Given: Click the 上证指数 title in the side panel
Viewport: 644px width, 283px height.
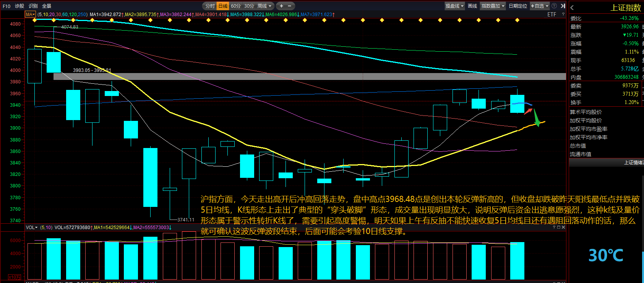Looking at the screenshot, I should click(626, 8).
